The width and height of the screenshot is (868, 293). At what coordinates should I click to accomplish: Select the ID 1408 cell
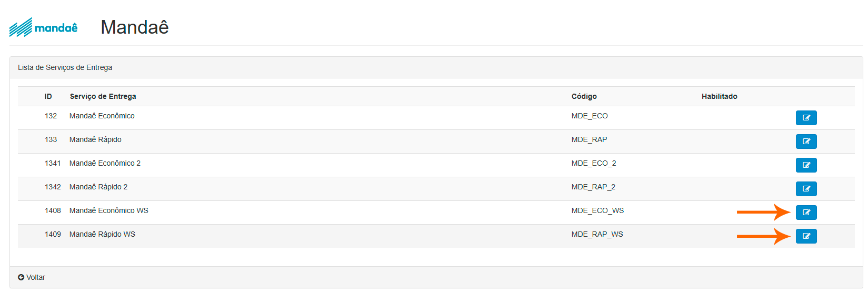click(x=53, y=210)
